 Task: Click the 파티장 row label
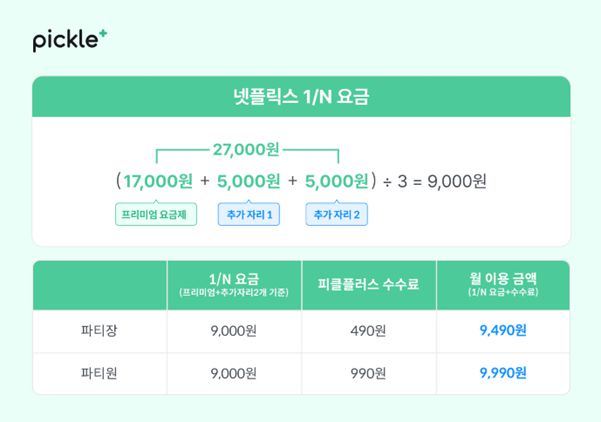(x=99, y=331)
